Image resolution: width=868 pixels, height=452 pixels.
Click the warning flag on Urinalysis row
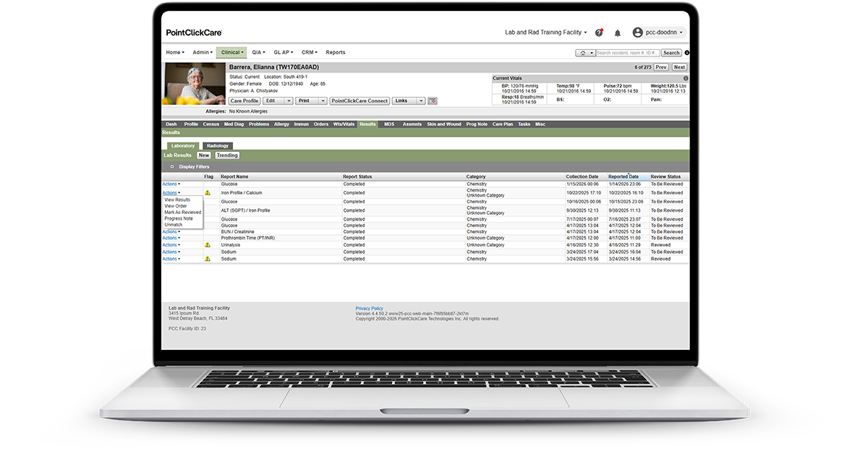208,245
